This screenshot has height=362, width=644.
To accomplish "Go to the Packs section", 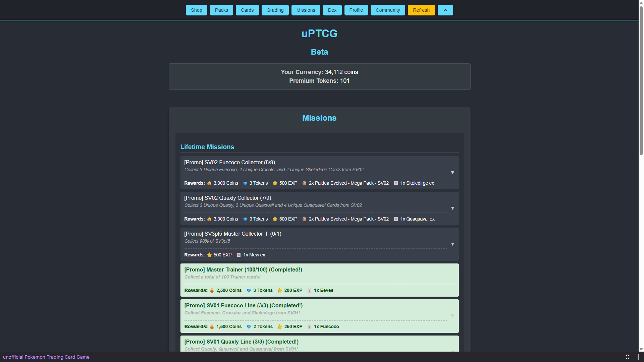I will [x=221, y=10].
